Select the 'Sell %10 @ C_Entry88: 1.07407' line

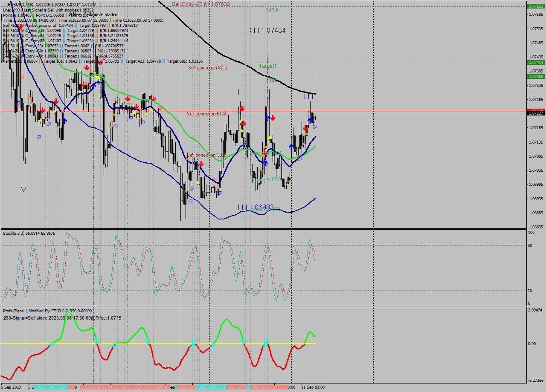[x=32, y=40]
